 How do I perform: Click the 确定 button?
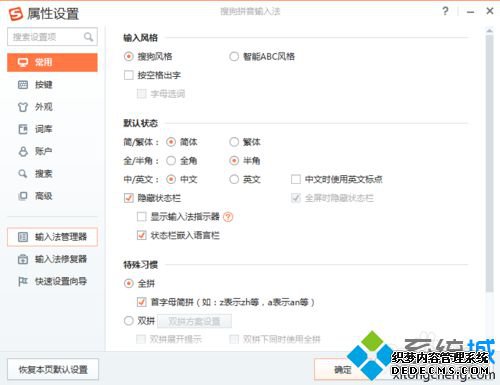click(x=343, y=369)
